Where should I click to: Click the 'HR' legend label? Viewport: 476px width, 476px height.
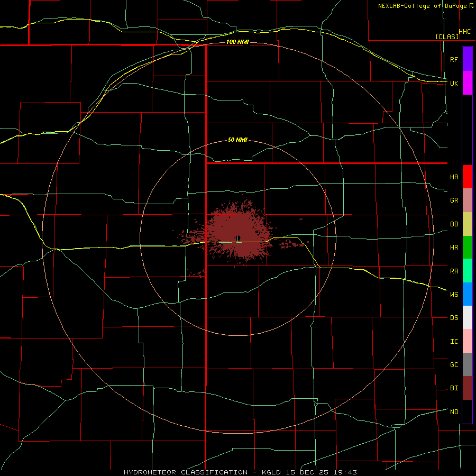(x=454, y=248)
